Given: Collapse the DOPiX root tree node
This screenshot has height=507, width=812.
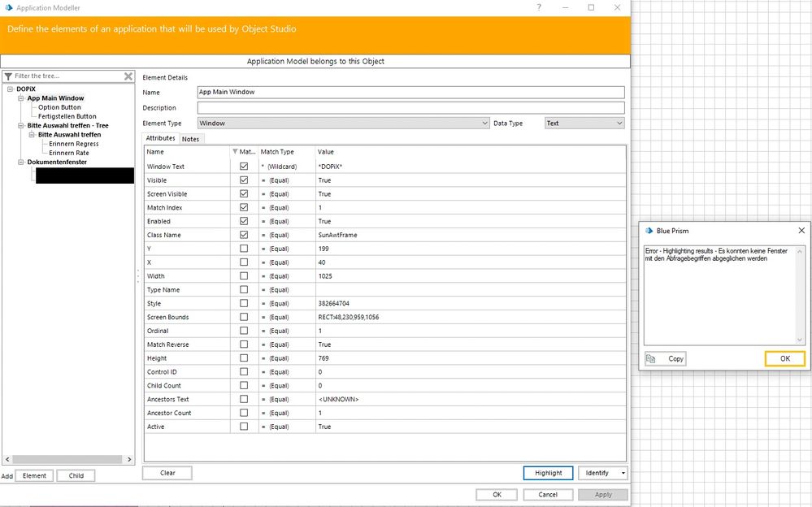Looking at the screenshot, I should (x=10, y=89).
